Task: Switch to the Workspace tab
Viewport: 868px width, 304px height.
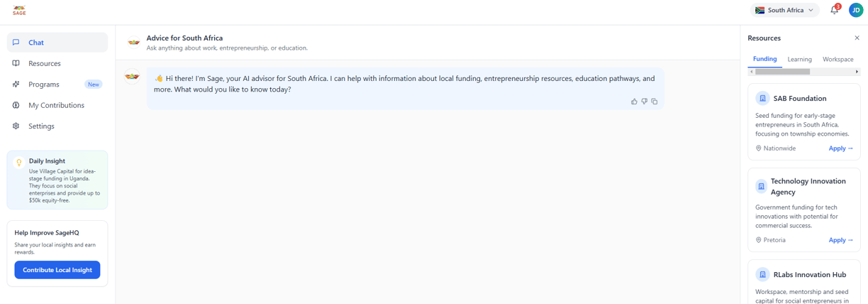Action: coord(838,59)
